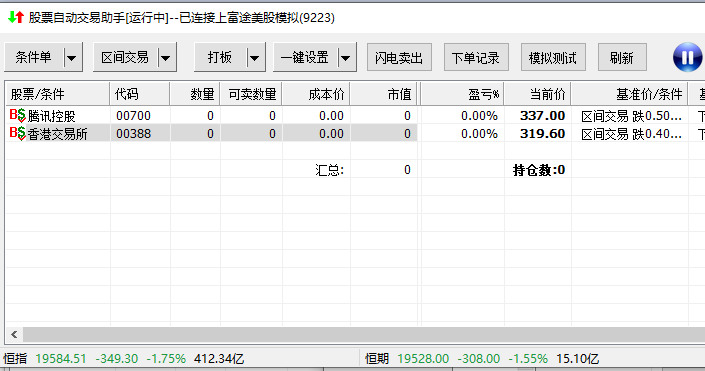The image size is (705, 371).
Task: Click the 恒指 label in status bar
Action: 16,358
